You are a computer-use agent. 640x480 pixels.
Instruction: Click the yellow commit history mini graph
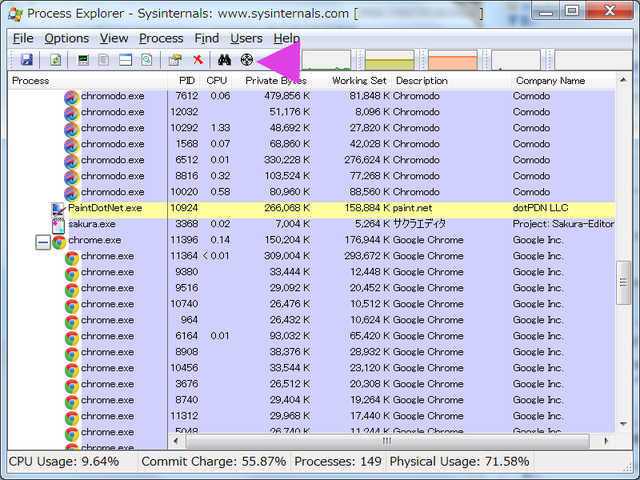389,60
